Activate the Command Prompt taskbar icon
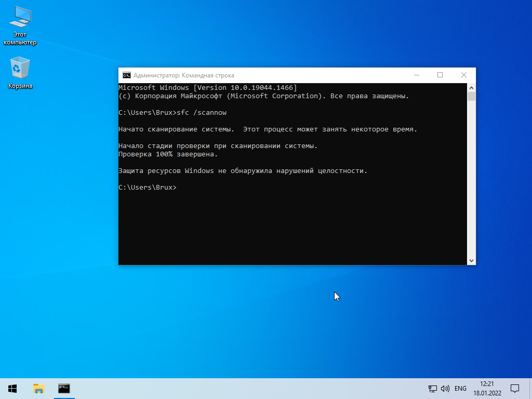The image size is (532, 399). tap(64, 389)
